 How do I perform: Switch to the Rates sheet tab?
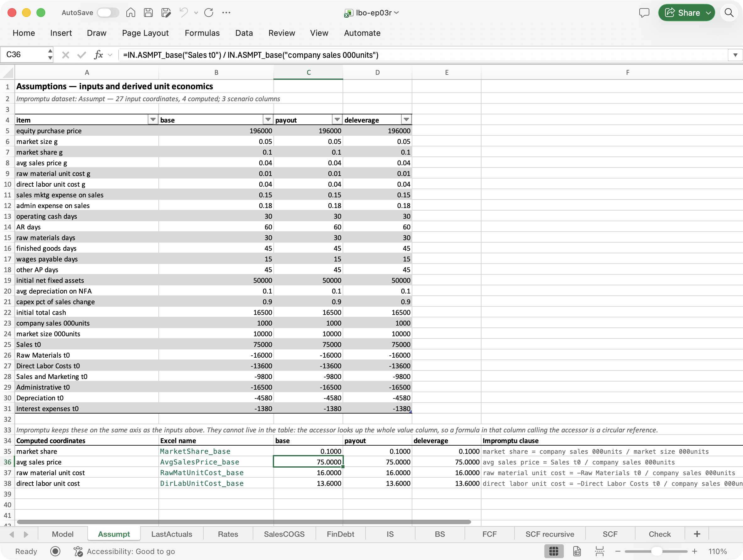point(228,534)
